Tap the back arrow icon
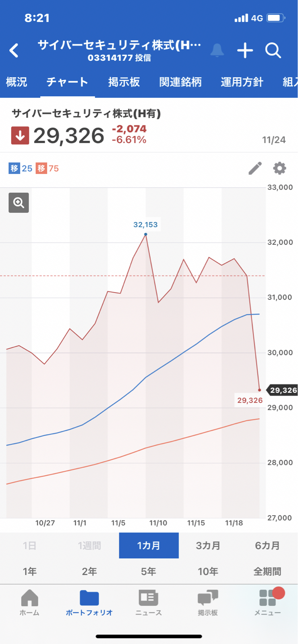 pos(14,51)
